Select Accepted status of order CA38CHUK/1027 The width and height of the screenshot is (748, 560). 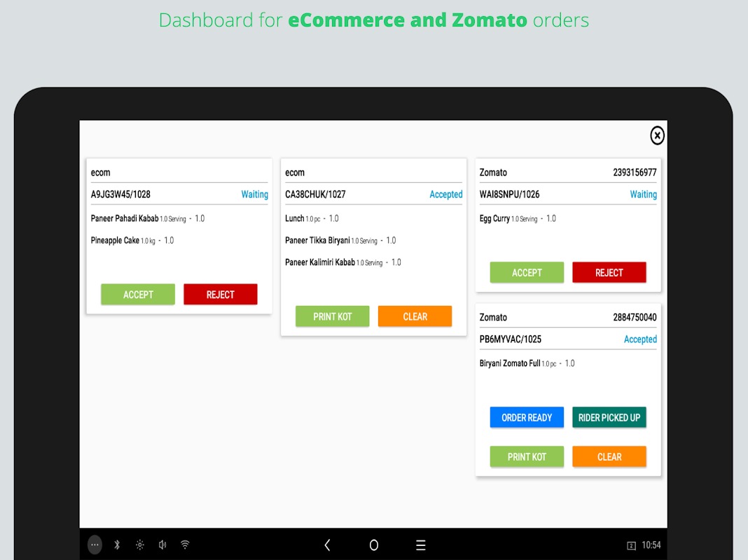click(446, 195)
